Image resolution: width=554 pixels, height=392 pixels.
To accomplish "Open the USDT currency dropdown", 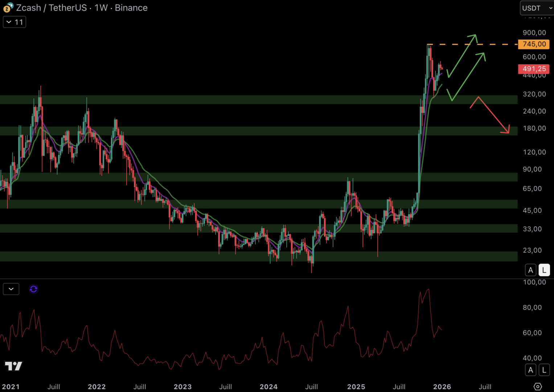I will 537,8.
